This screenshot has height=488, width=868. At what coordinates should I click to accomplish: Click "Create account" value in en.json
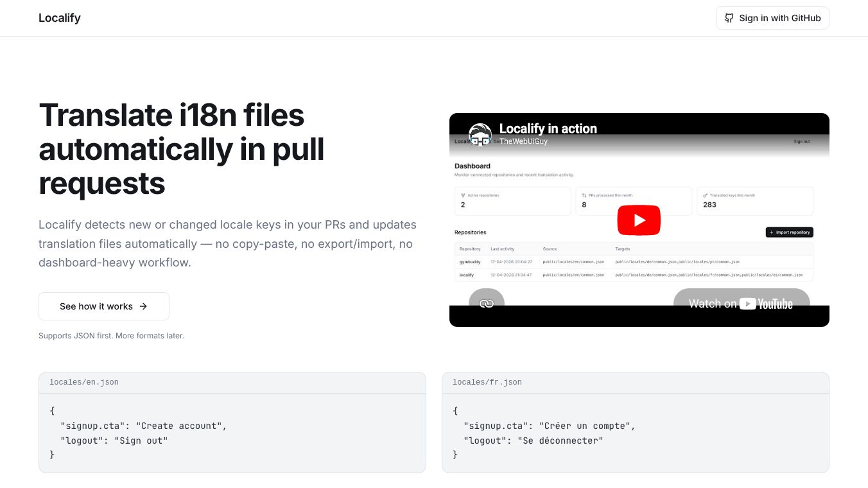point(180,426)
